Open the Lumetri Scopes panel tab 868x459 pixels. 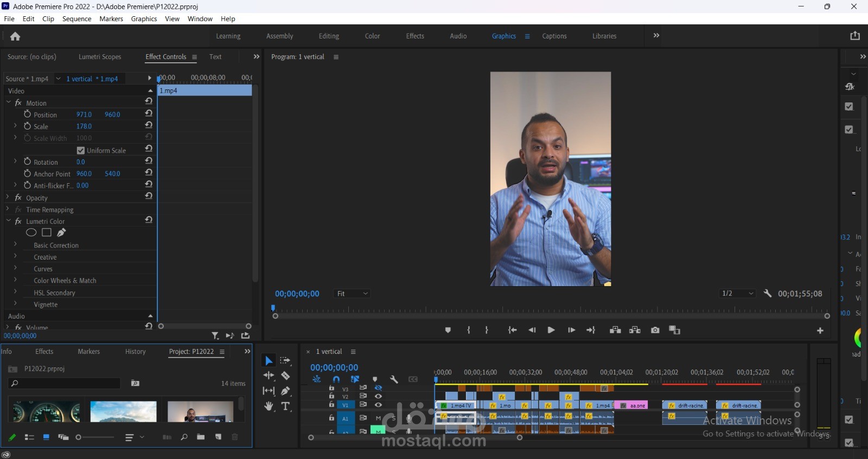pyautogui.click(x=100, y=57)
